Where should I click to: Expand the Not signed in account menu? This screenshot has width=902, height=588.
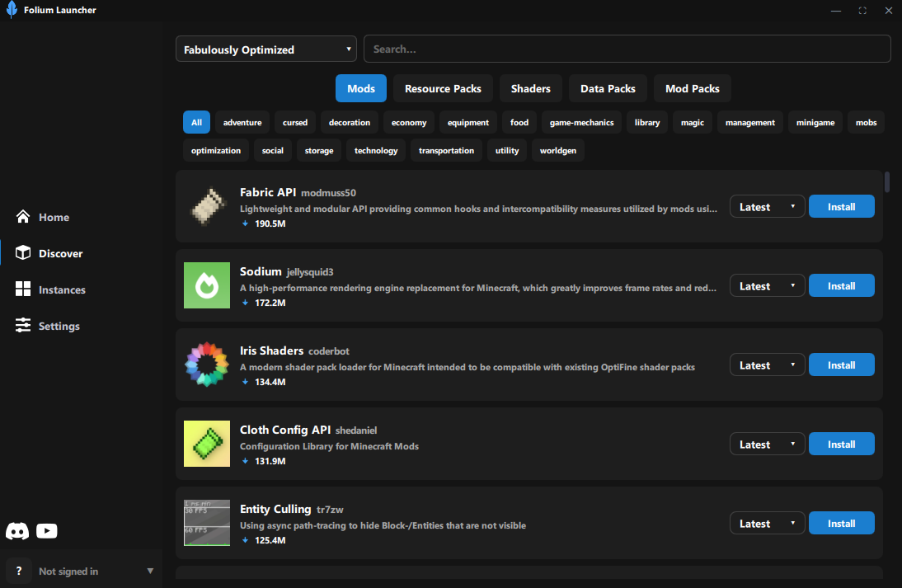81,571
